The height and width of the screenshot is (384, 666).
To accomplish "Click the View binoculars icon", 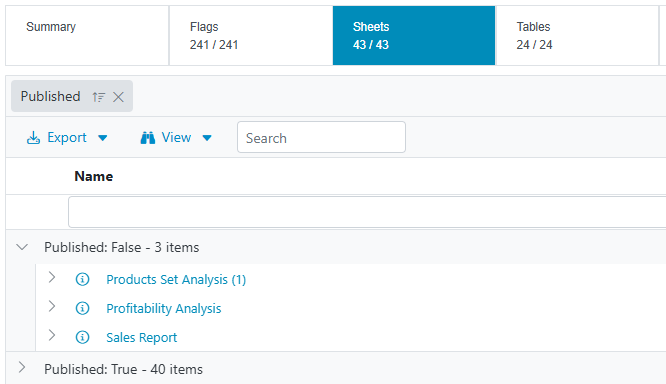I will coord(148,138).
